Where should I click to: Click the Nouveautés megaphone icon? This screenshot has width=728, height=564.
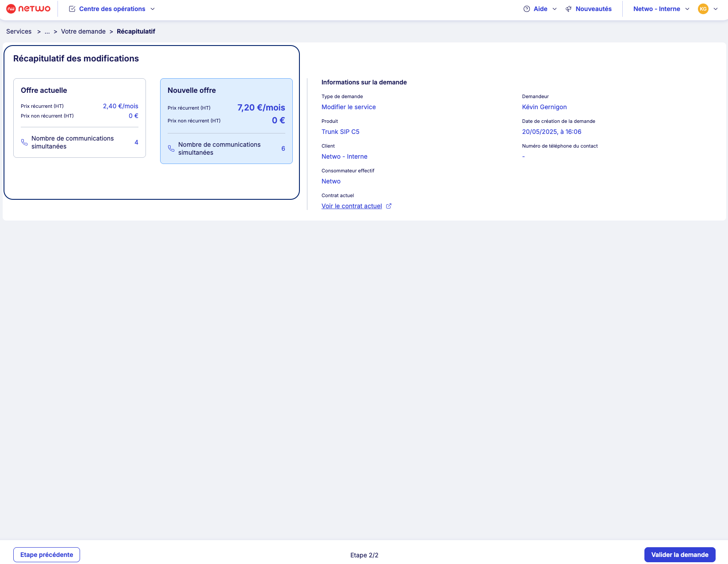coord(569,9)
